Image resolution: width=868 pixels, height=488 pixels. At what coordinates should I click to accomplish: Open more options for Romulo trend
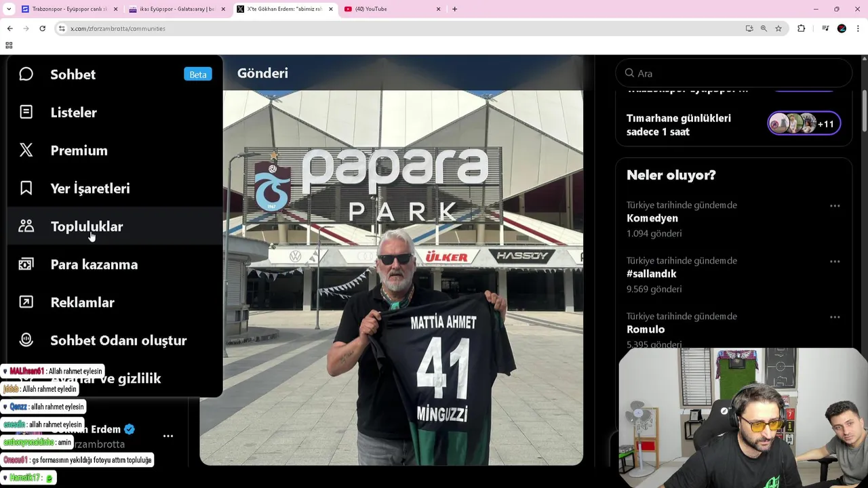click(835, 317)
